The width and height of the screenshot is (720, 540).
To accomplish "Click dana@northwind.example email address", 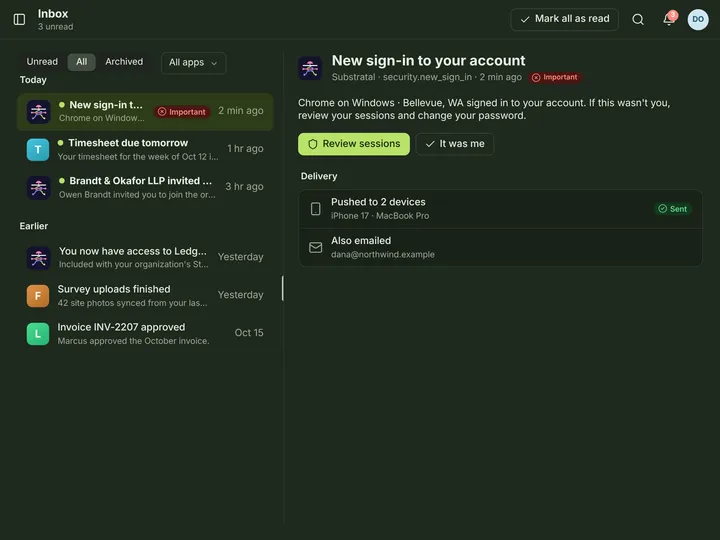I will coord(383,254).
